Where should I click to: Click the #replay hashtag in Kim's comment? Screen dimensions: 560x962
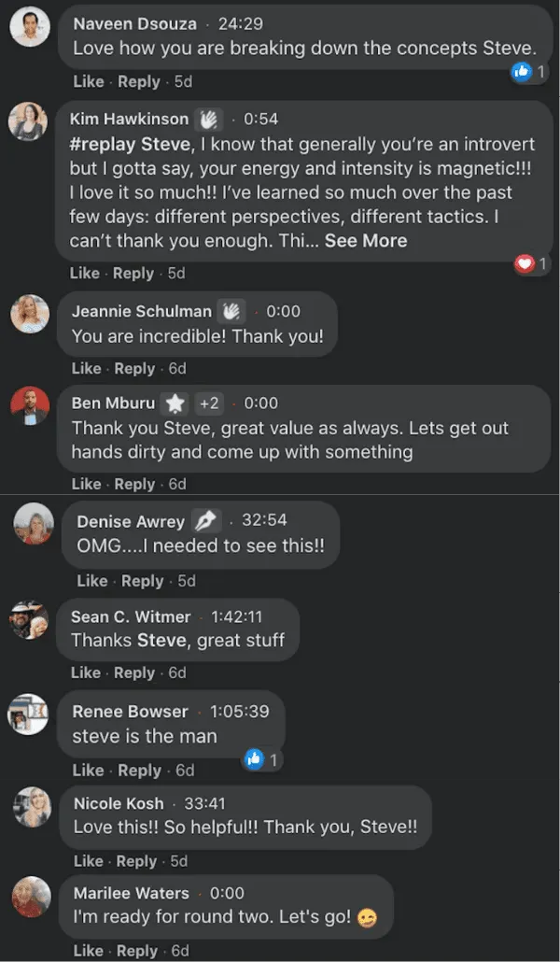[103, 144]
